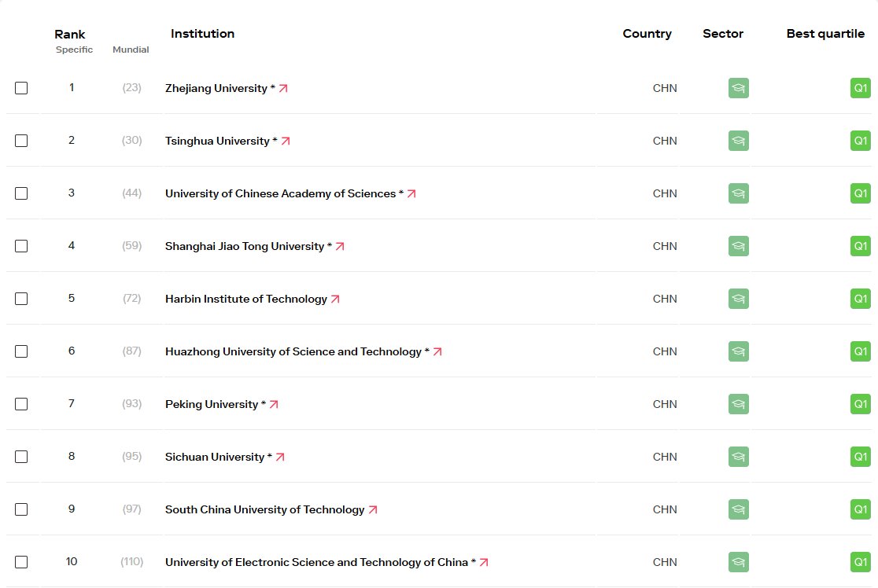Click sector icon in Peking University row
The image size is (878, 588).
(x=739, y=403)
